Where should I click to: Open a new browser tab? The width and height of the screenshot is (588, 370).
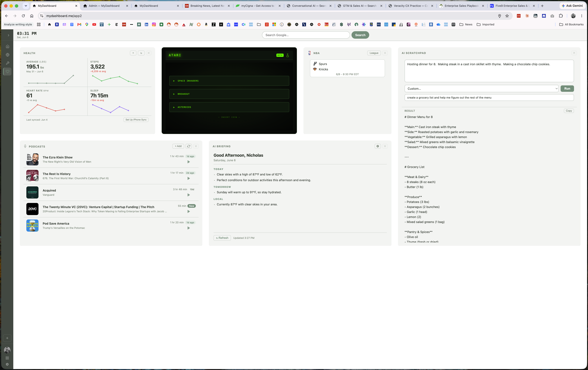(542, 6)
